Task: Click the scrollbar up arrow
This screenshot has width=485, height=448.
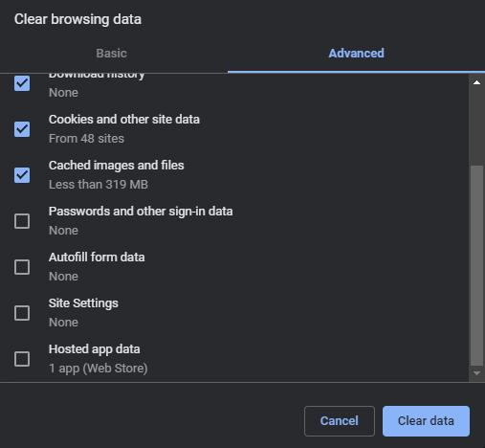Action: point(476,82)
